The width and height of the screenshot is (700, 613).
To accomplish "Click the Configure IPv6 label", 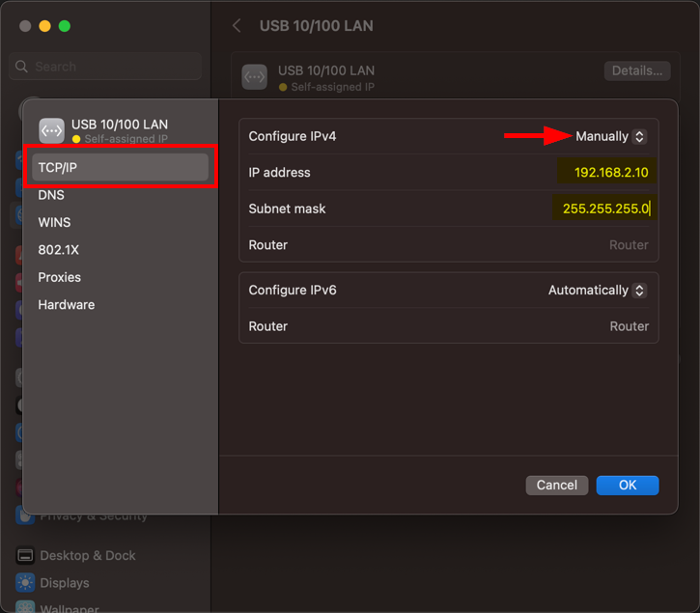I will pyautogui.click(x=293, y=291).
